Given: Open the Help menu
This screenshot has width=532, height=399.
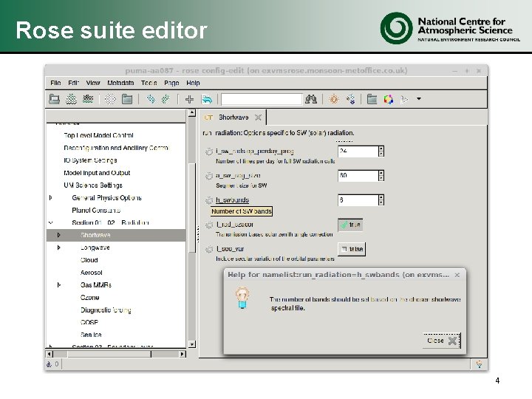Looking at the screenshot, I should (x=193, y=83).
